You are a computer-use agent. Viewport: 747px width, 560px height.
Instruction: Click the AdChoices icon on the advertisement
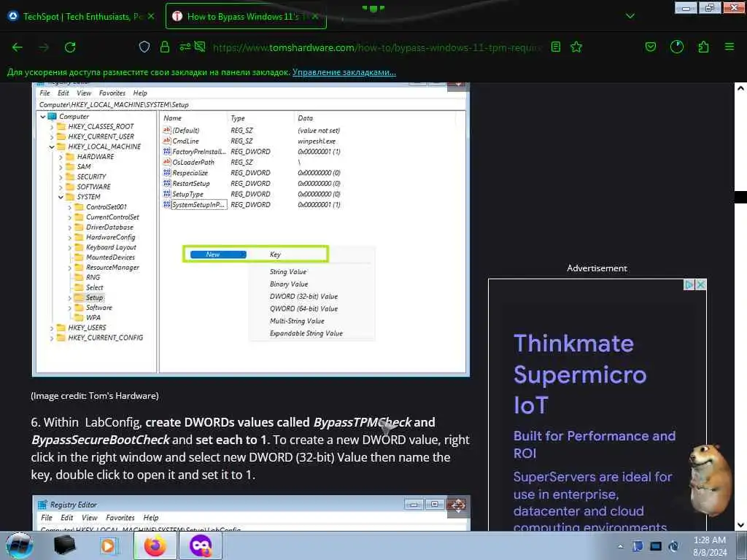coord(689,285)
